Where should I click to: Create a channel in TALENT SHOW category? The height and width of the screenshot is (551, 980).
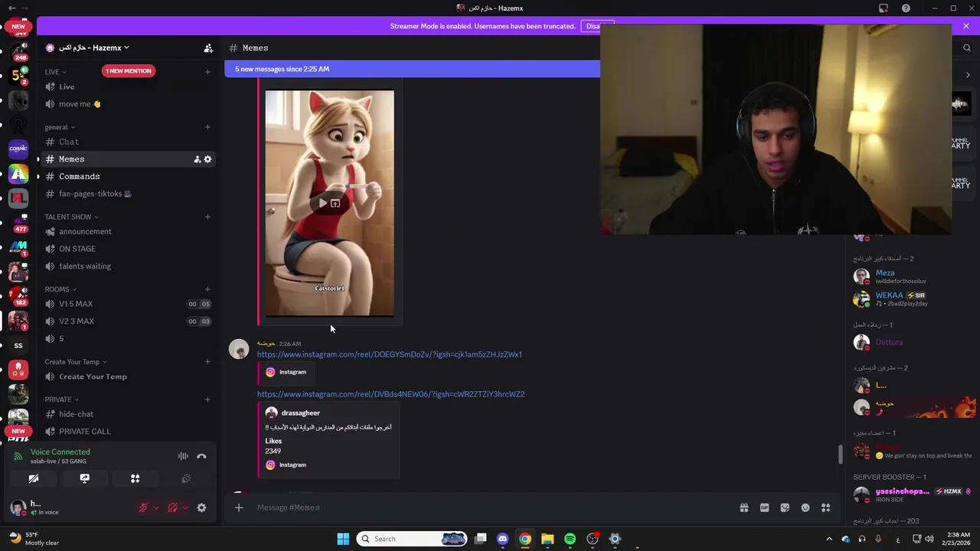(207, 217)
